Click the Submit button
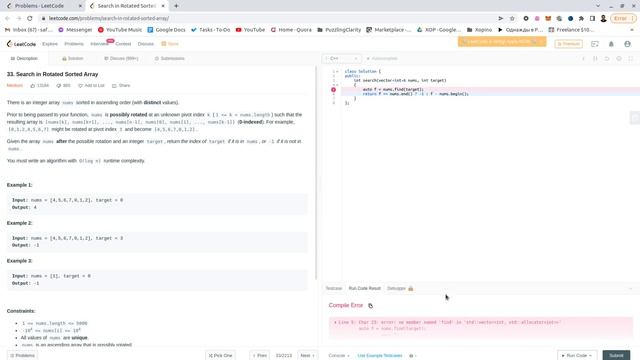 pyautogui.click(x=616, y=356)
